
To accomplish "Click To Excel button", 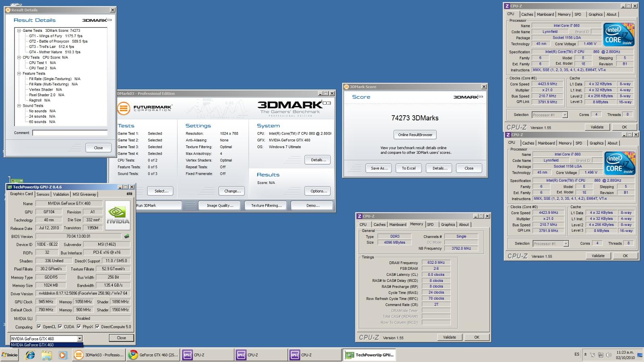I will click(x=409, y=168).
